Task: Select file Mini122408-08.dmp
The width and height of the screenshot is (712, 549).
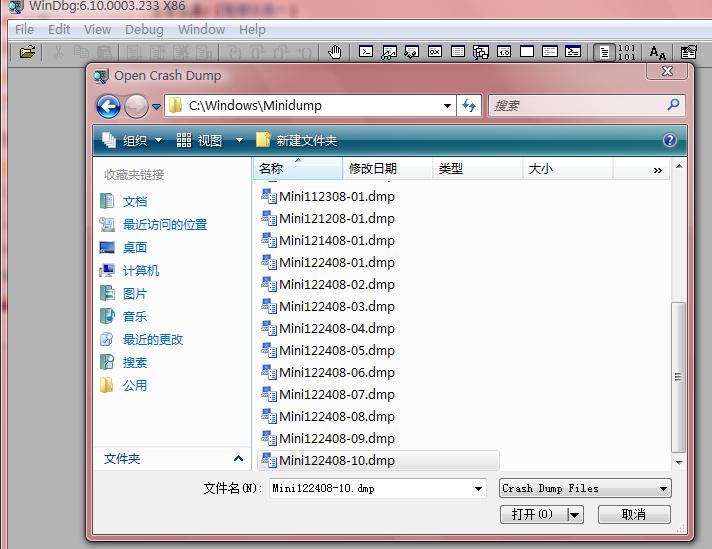Action: point(328,416)
